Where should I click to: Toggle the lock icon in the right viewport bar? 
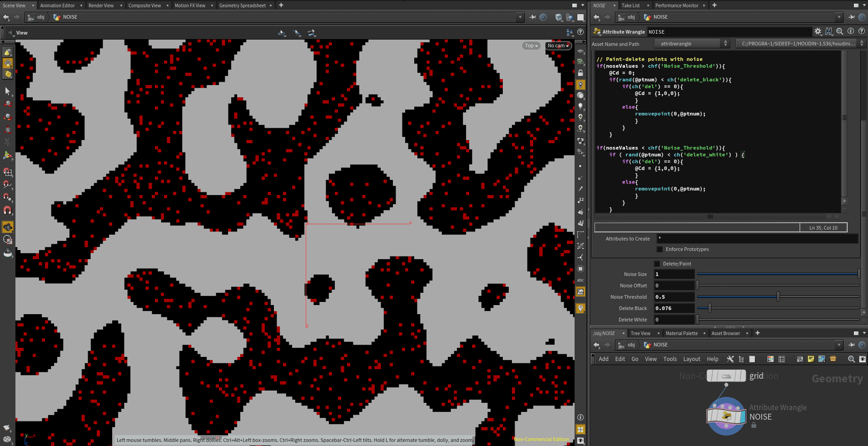click(580, 73)
